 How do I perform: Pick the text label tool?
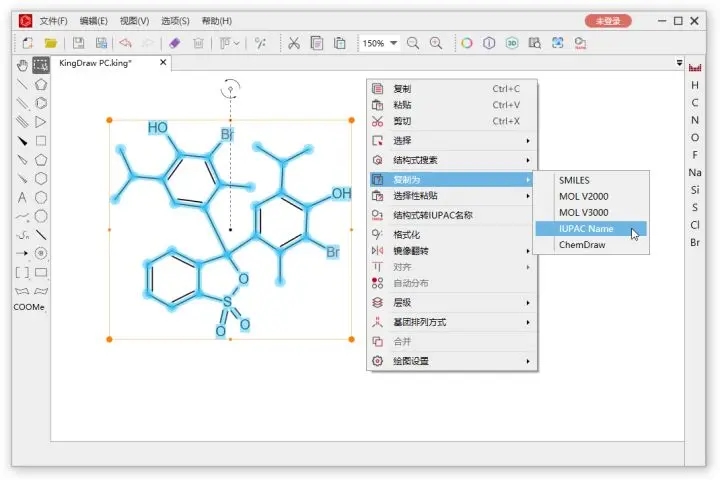coord(22,197)
